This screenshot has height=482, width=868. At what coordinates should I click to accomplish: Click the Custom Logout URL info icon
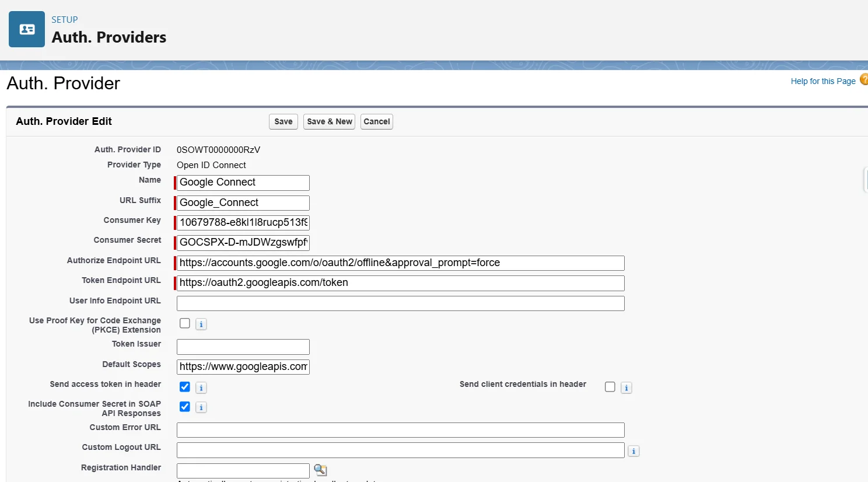(x=634, y=451)
